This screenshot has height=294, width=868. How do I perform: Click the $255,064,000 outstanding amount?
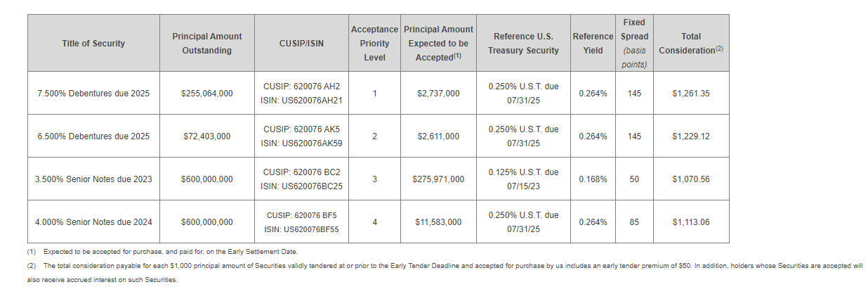(x=206, y=94)
